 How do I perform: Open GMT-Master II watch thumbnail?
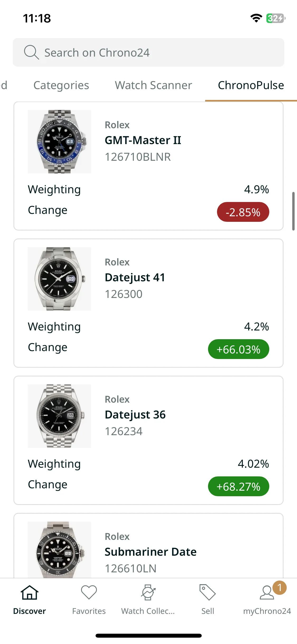59,142
